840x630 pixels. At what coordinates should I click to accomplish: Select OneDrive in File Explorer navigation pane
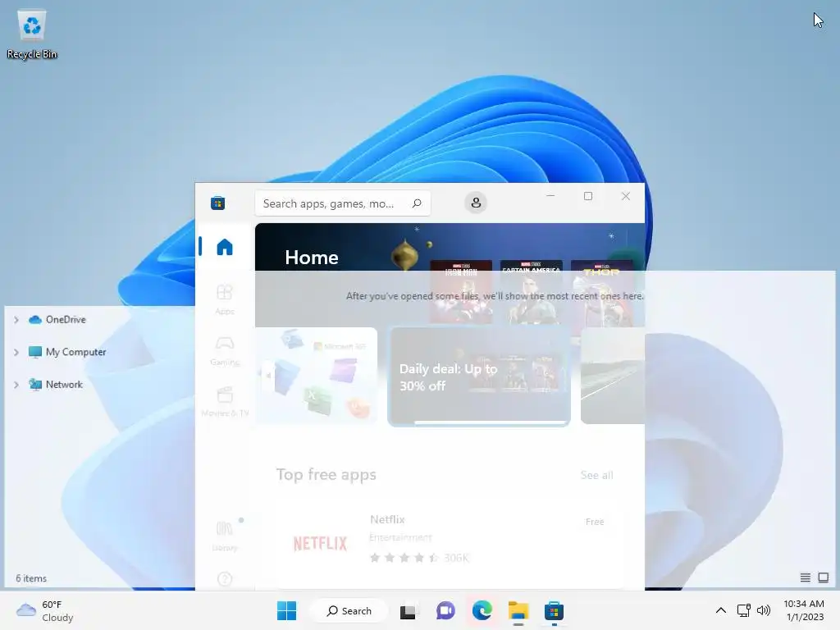point(57,320)
